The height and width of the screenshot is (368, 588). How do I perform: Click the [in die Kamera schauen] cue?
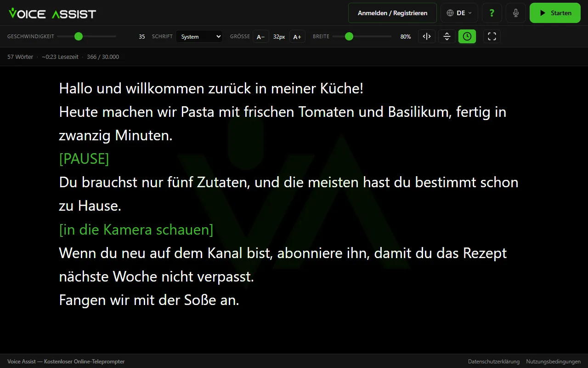tap(136, 230)
